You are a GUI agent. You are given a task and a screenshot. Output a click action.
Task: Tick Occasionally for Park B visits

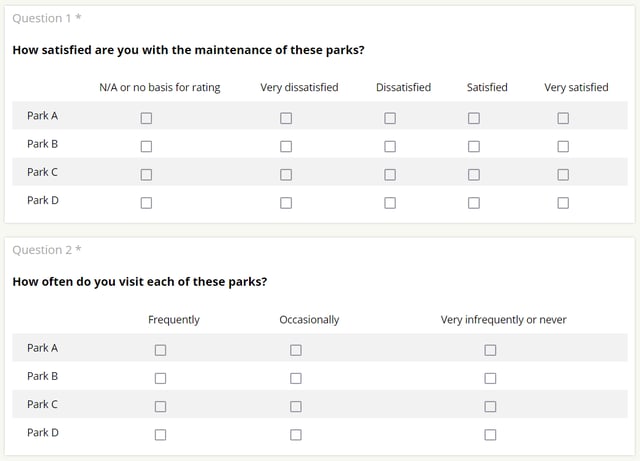click(296, 379)
